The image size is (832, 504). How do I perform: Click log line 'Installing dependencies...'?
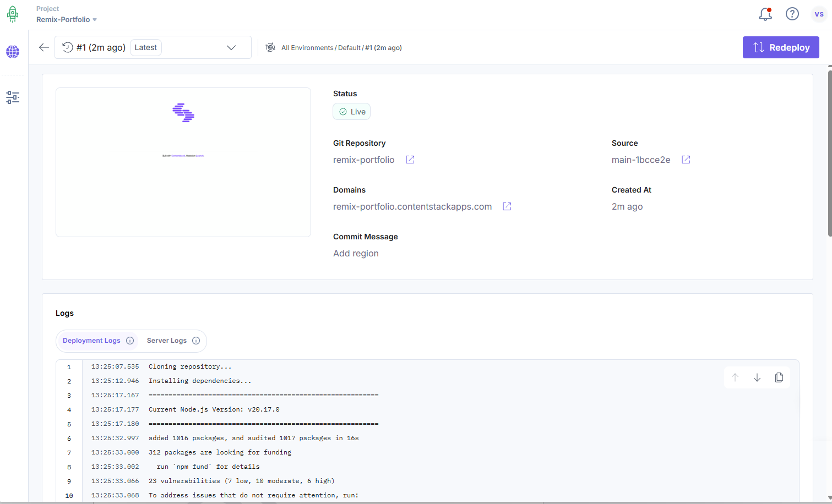pyautogui.click(x=200, y=381)
